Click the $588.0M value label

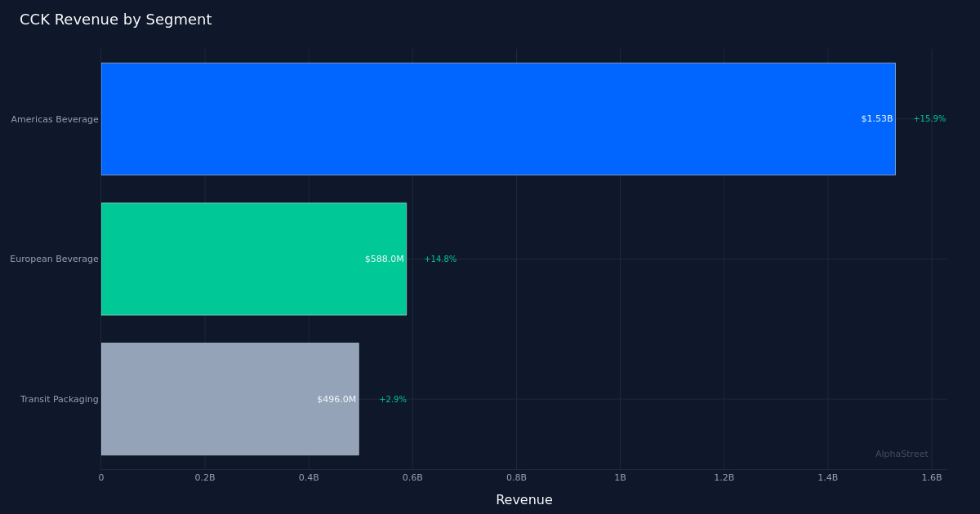[x=385, y=259]
